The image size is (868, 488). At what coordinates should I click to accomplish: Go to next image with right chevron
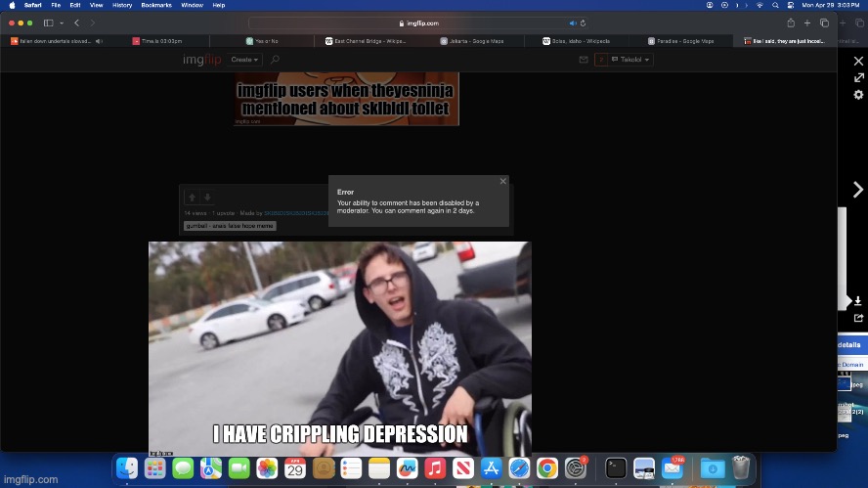coord(858,190)
